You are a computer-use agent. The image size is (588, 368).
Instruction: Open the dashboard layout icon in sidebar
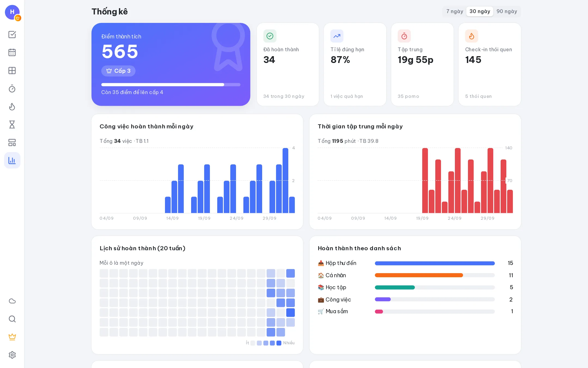[x=12, y=143]
